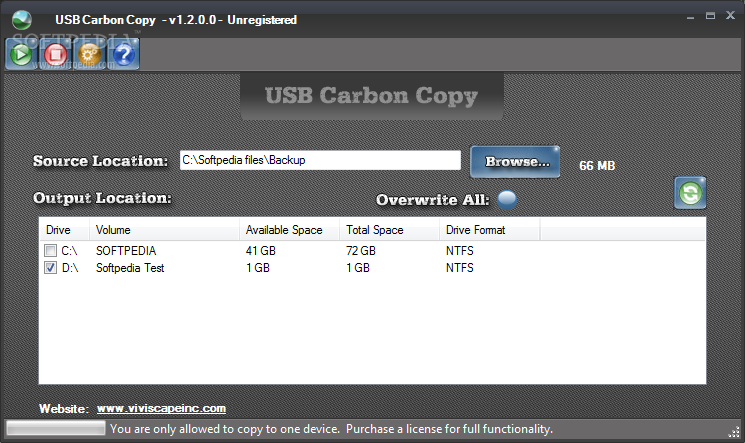Toggle the Overwrite All option

pos(507,200)
